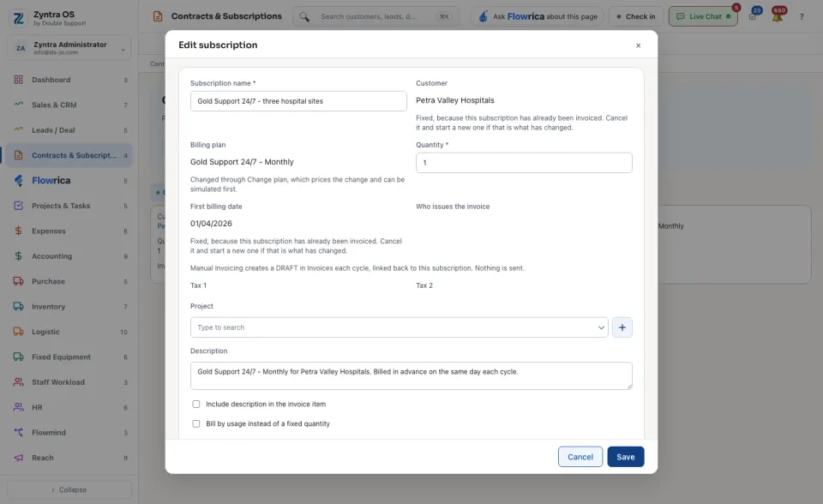The width and height of the screenshot is (823, 504).
Task: Go to Dashboard menu item
Action: coord(69,80)
